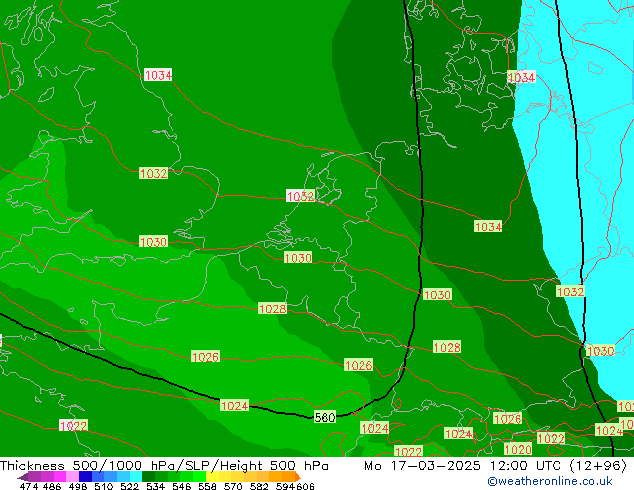Click the legend value 546

pos(182,486)
